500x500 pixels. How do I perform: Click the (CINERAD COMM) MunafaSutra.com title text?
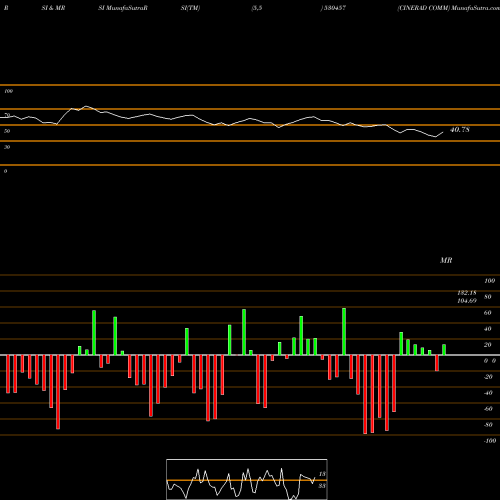[448, 8]
